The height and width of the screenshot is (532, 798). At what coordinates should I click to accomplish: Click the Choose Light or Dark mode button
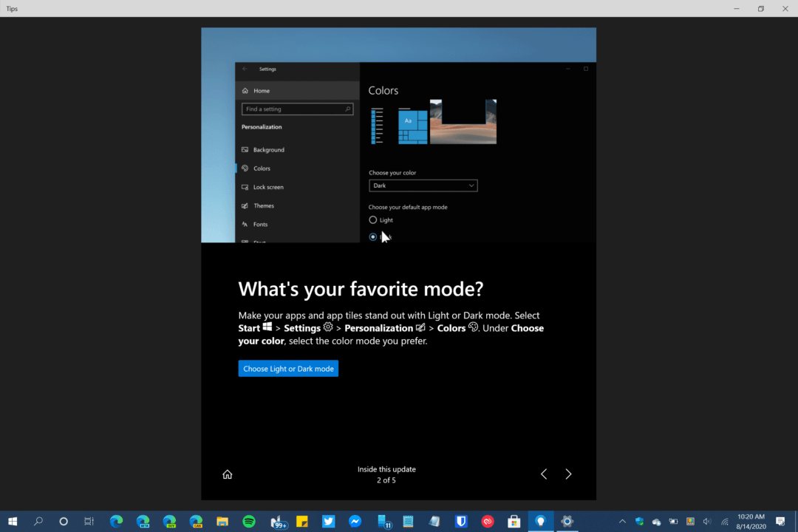288,368
